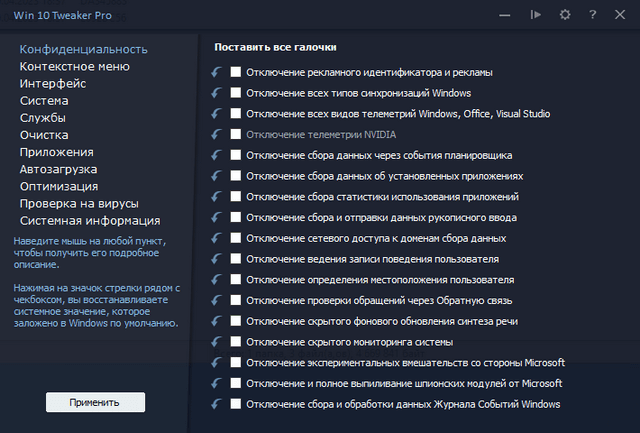This screenshot has width=640, height=433.
Task: Switch to the Службы section
Action: point(44,118)
